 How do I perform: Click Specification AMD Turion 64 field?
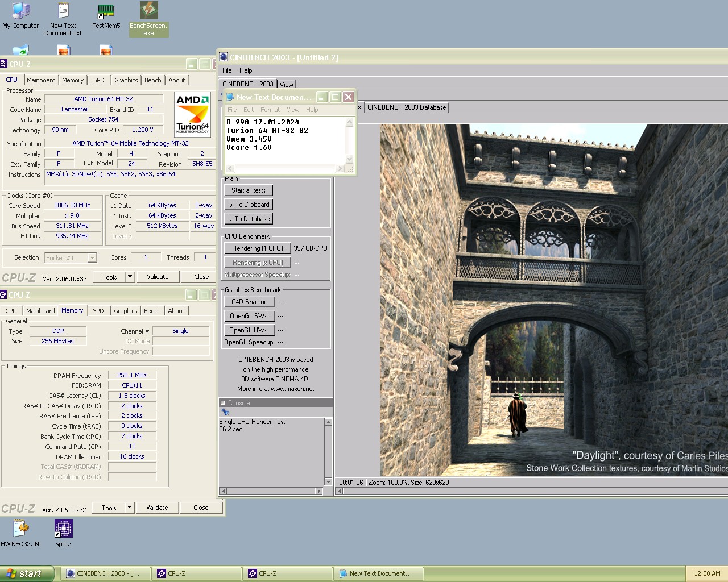130,143
